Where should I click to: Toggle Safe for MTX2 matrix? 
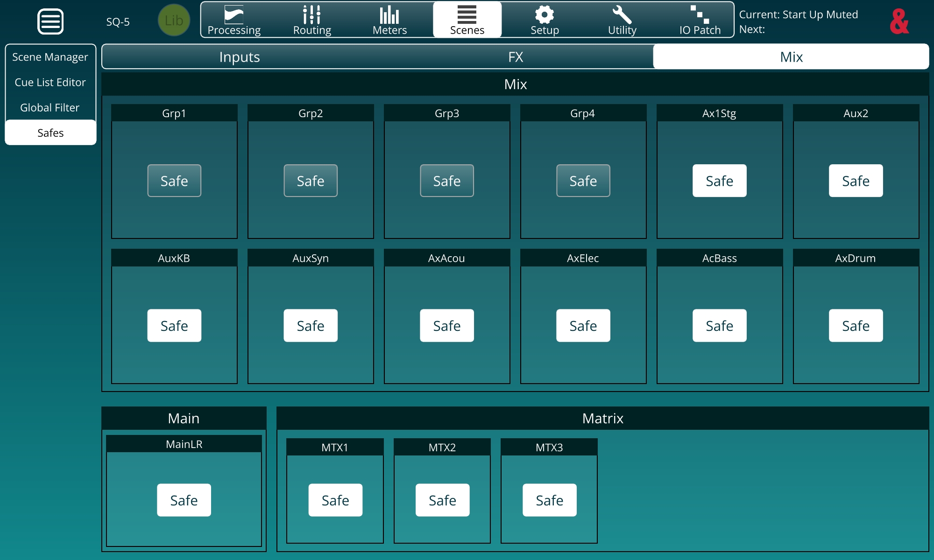[442, 500]
